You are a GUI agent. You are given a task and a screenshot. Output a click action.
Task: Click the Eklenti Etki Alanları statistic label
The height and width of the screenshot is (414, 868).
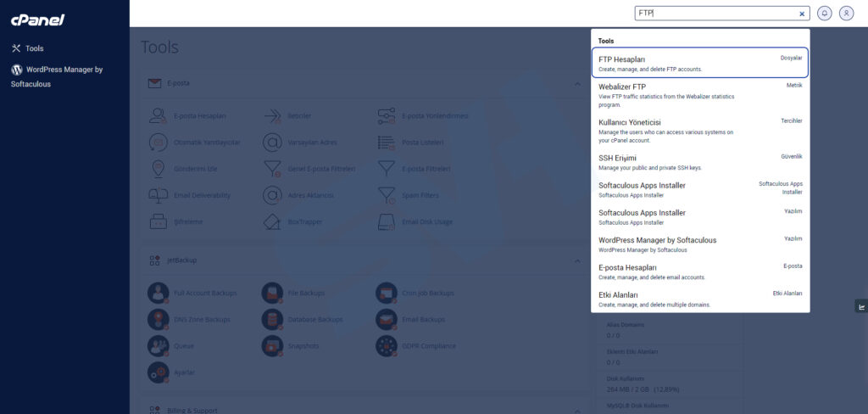[x=632, y=352]
